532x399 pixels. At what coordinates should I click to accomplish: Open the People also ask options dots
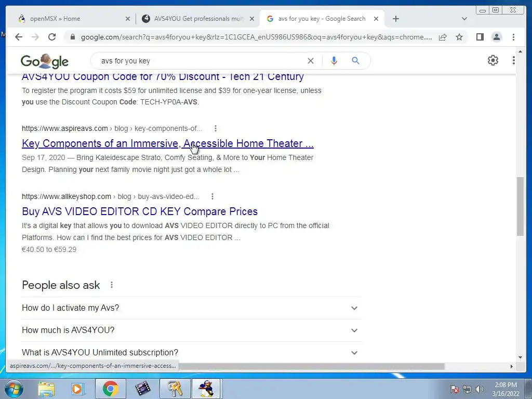(x=112, y=285)
